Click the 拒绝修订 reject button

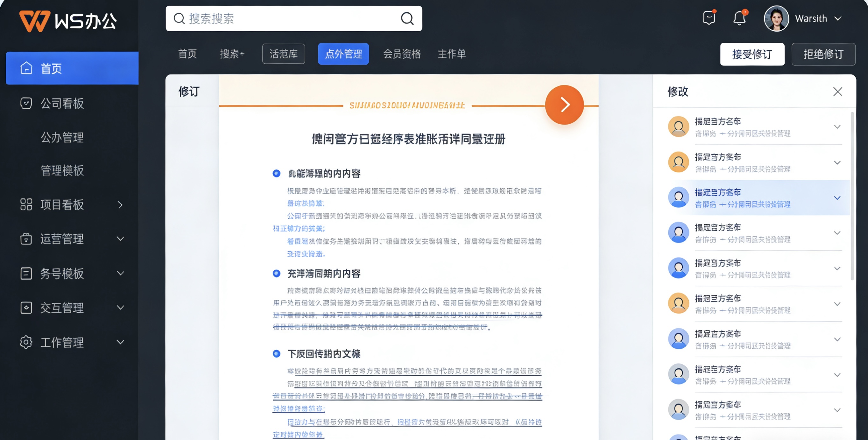click(823, 54)
